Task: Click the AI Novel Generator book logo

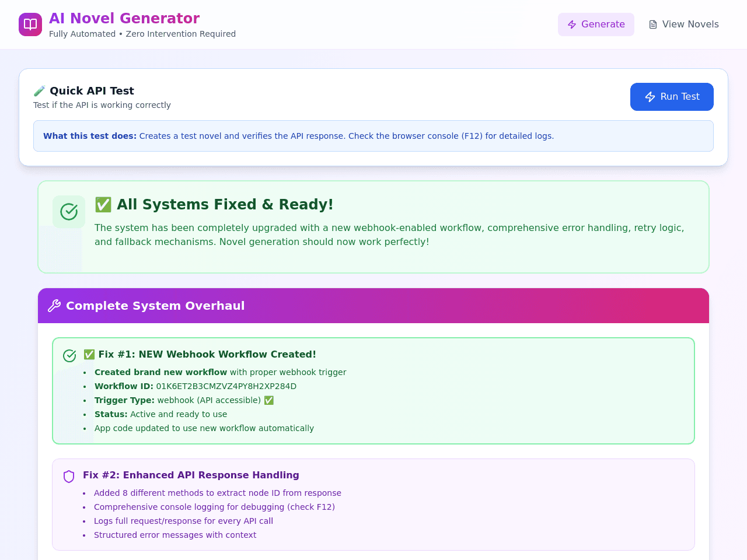Action: (30, 24)
